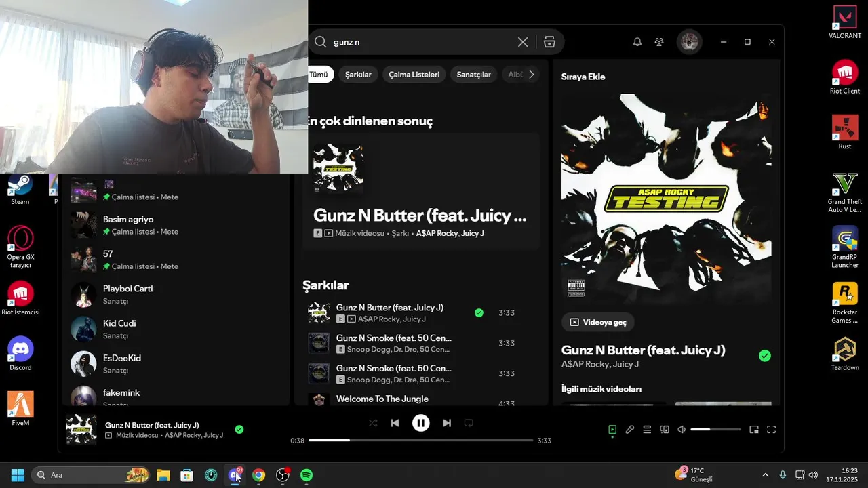Toggle the Now Playing view icon

pyautogui.click(x=612, y=430)
